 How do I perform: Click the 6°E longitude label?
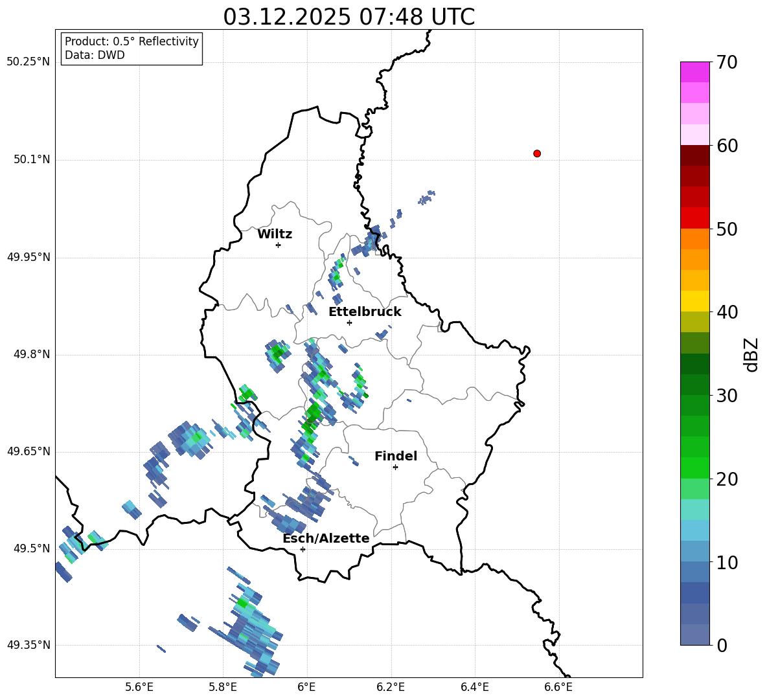tap(306, 687)
